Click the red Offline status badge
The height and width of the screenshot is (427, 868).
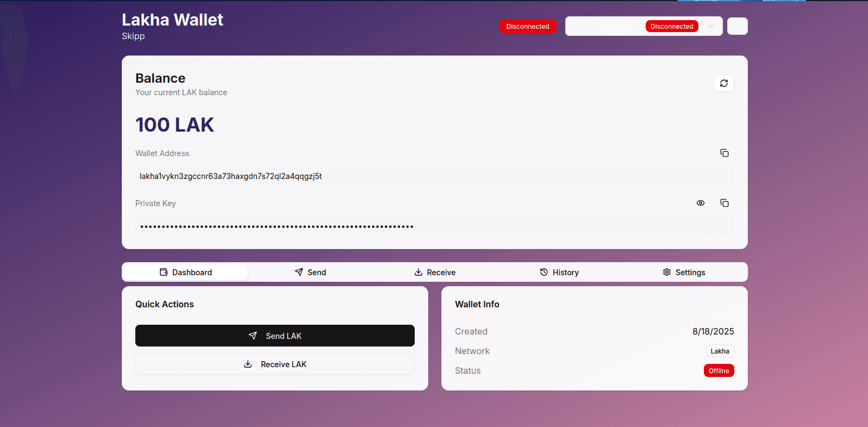(x=719, y=370)
